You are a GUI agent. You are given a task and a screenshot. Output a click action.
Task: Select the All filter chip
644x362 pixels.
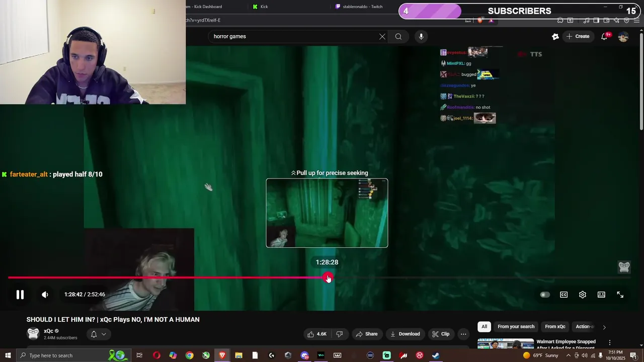(484, 327)
